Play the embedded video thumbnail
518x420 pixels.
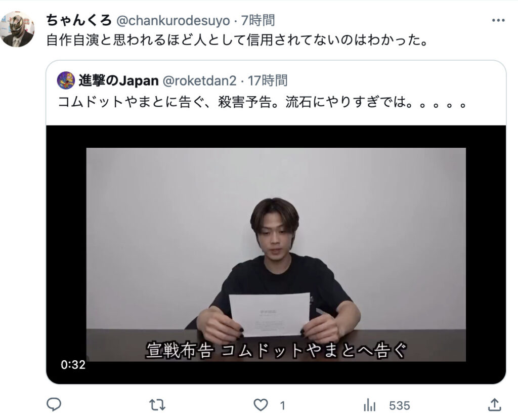tap(276, 255)
